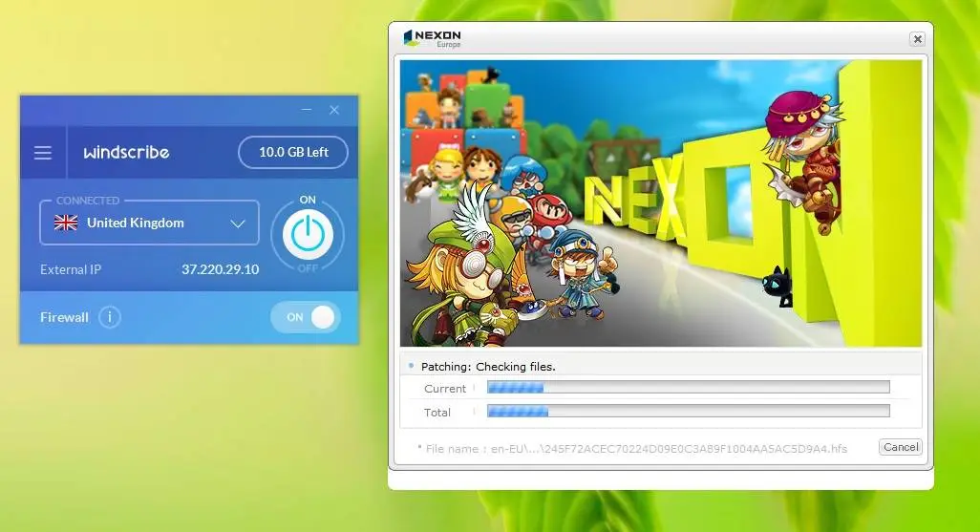Viewport: 980px width, 532px height.
Task: Click the Current progress bar
Action: (x=688, y=388)
